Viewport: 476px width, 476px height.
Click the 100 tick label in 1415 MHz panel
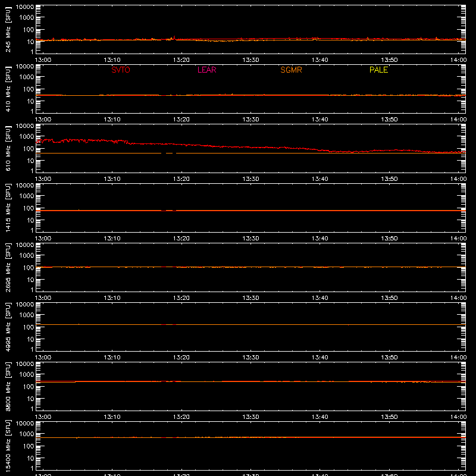coord(29,208)
